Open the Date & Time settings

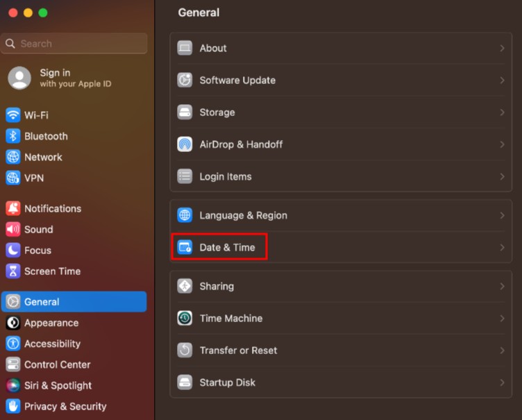(227, 247)
